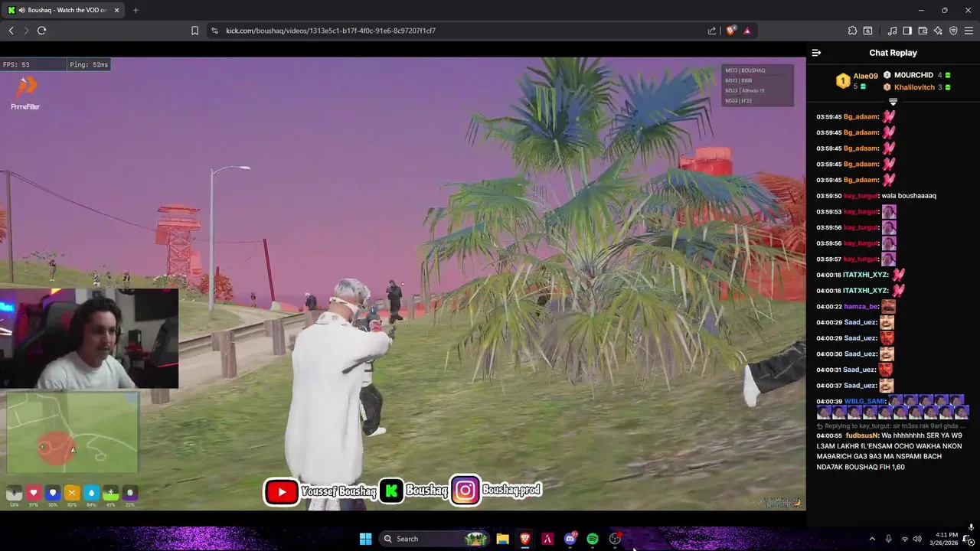
Task: Click the PrimeFiller logo in video
Action: (25, 94)
